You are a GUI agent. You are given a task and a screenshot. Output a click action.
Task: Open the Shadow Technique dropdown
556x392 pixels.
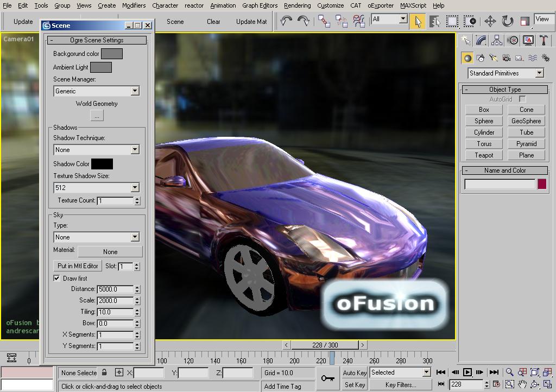(x=97, y=149)
